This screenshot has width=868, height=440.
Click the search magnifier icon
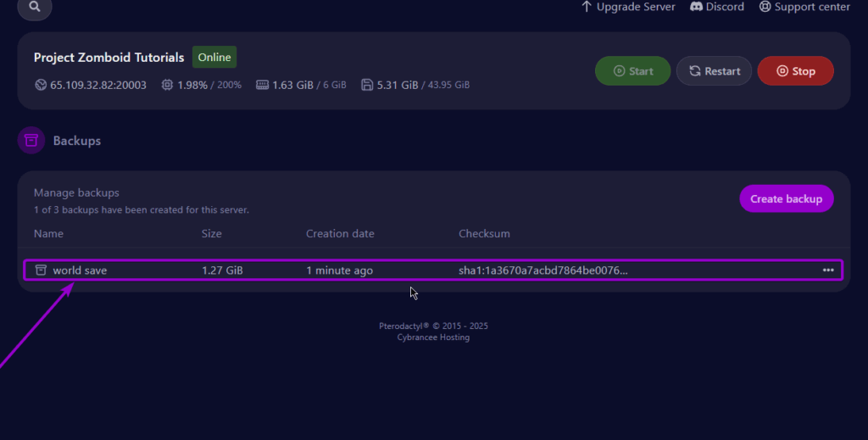point(34,7)
